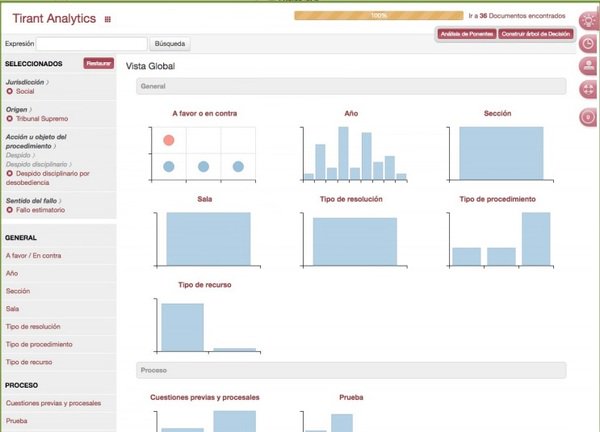Click the red dot in A favor chart
Screen dimensions: 600x432
[169, 140]
